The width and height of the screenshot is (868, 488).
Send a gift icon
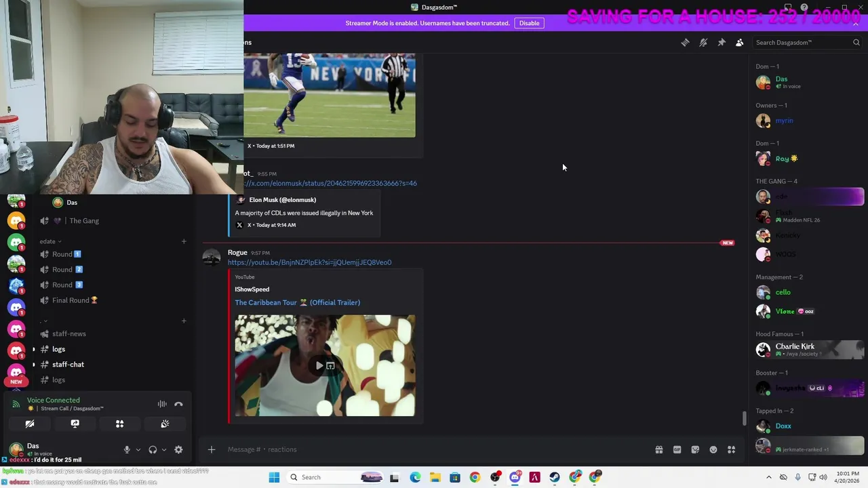658,449
